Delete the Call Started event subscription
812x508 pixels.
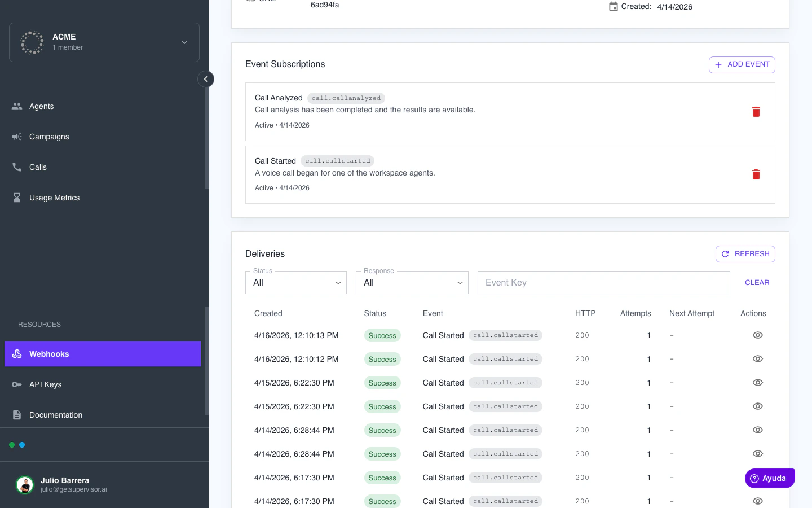pos(756,174)
